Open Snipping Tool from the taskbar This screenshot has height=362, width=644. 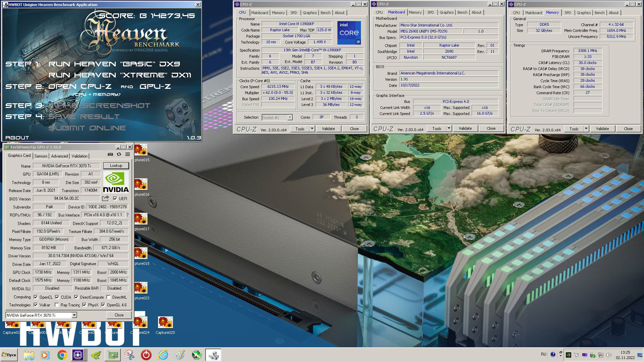coord(129,355)
